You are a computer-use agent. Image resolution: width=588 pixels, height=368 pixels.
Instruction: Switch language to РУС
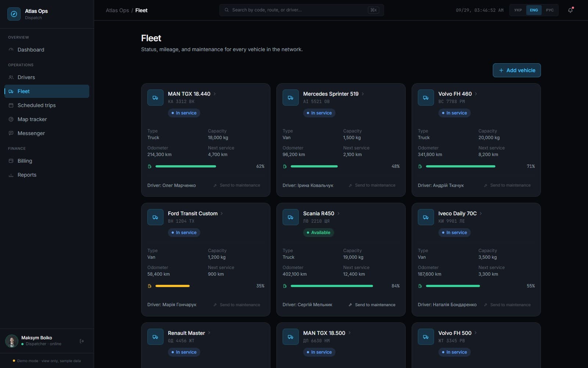click(550, 10)
